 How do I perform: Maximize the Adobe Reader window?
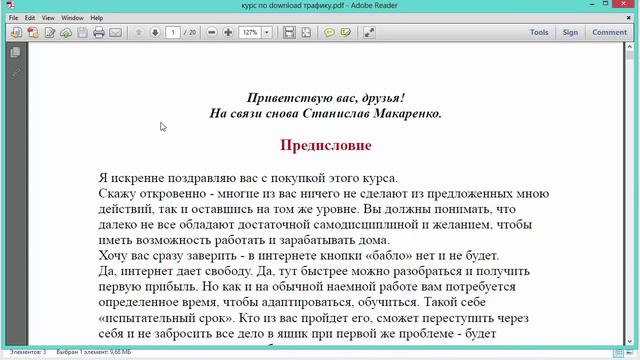[x=606, y=4]
